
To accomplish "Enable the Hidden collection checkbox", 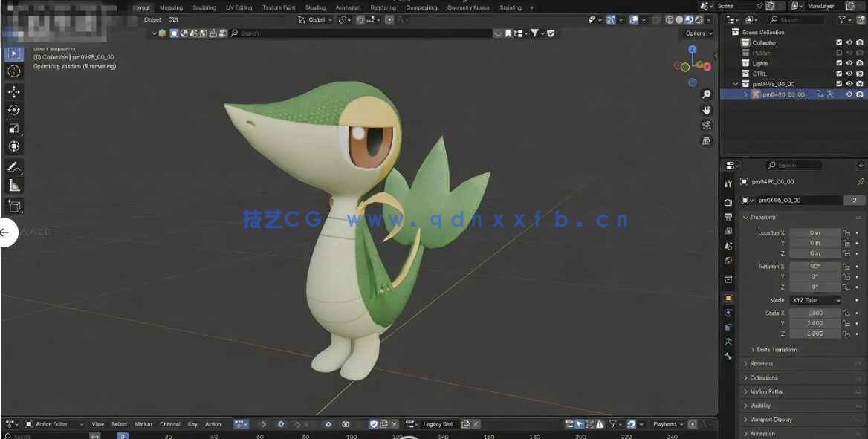I will [x=838, y=52].
